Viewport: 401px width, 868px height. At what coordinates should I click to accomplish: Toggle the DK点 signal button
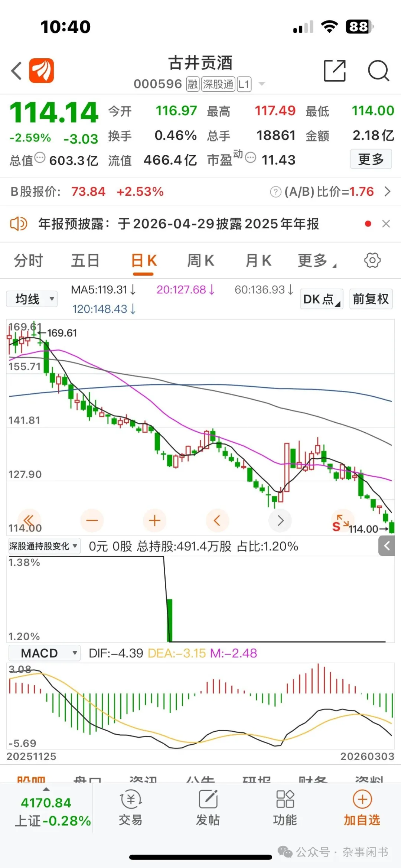tap(321, 299)
